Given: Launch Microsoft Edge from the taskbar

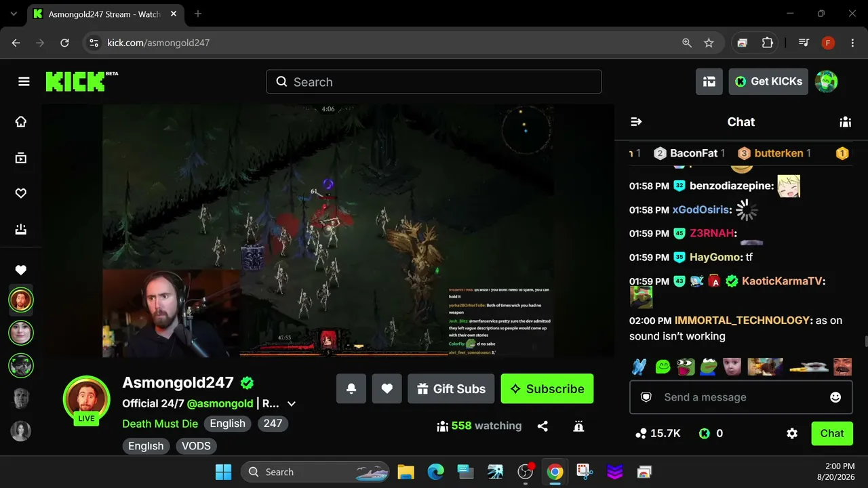Looking at the screenshot, I should pos(435,472).
